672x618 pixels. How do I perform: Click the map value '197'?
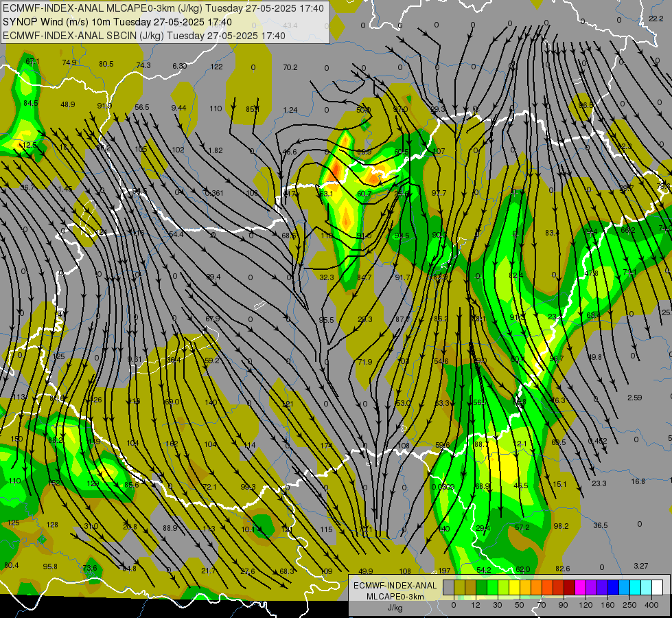coord(444,571)
